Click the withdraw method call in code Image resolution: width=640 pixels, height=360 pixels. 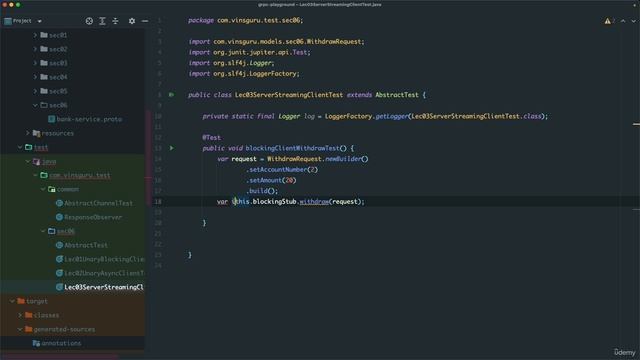click(x=314, y=201)
